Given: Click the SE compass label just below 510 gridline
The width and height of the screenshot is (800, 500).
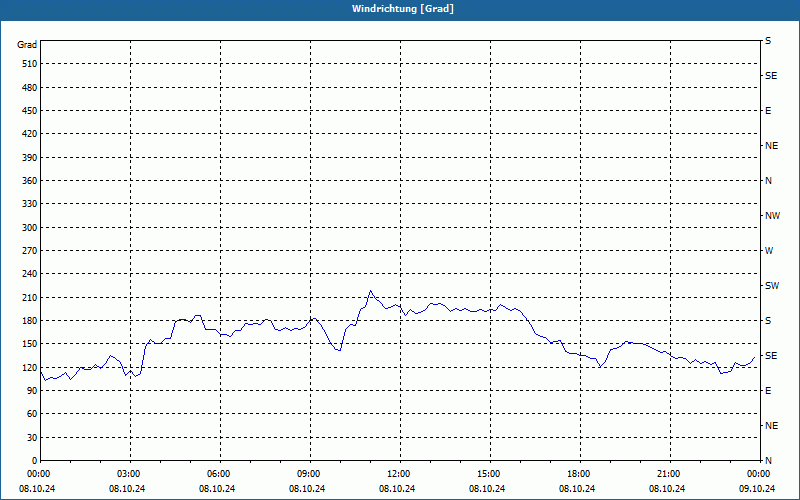Looking at the screenshot, I should click(771, 76).
